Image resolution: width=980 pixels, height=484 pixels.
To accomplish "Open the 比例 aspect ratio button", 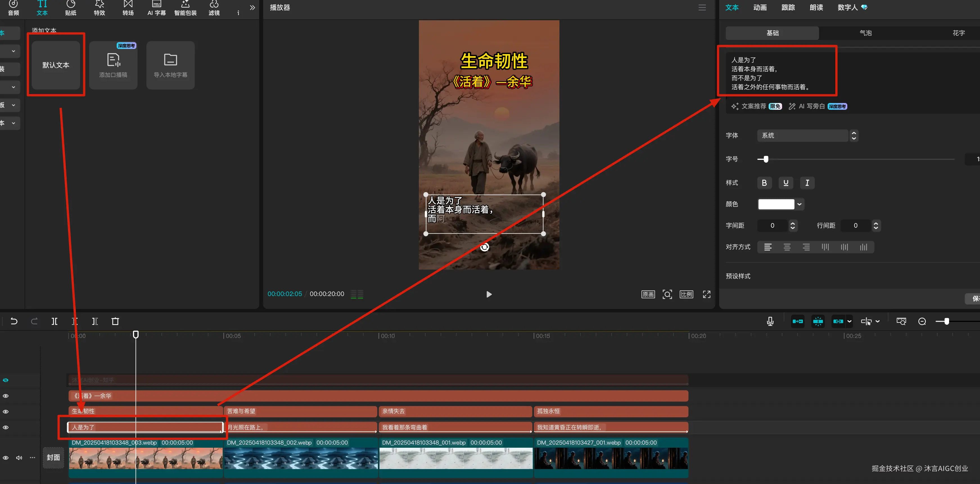I will click(686, 294).
